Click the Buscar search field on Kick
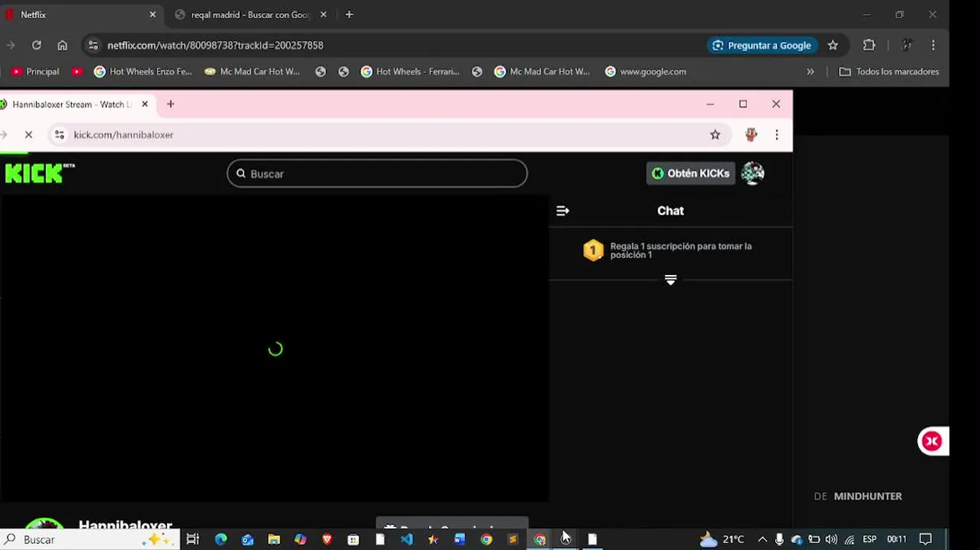The width and height of the screenshot is (980, 550). click(x=377, y=173)
